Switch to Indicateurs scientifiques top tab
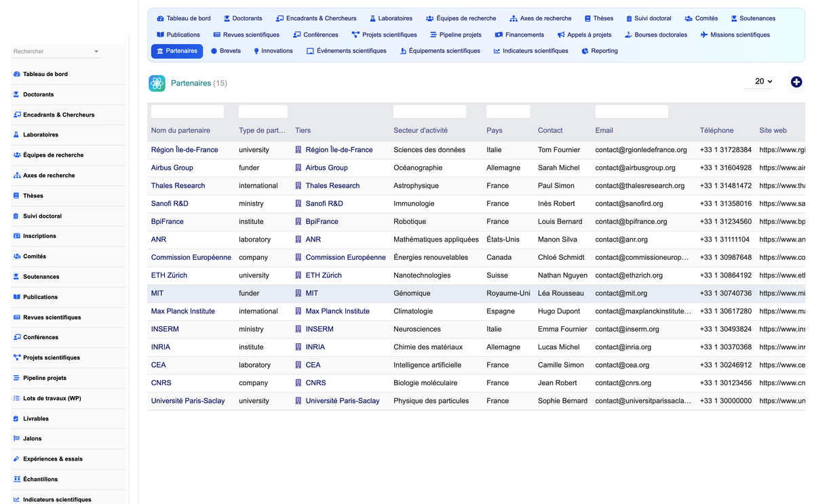 [530, 51]
